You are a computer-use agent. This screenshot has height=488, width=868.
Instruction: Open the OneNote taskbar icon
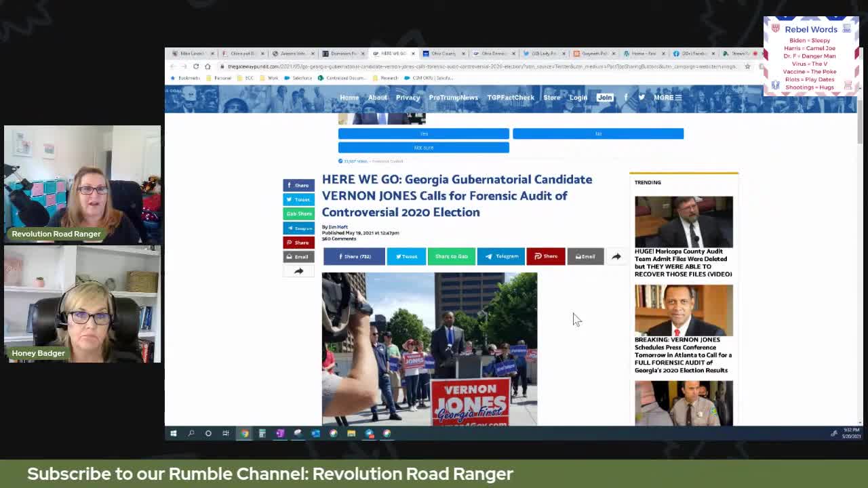[x=280, y=433]
